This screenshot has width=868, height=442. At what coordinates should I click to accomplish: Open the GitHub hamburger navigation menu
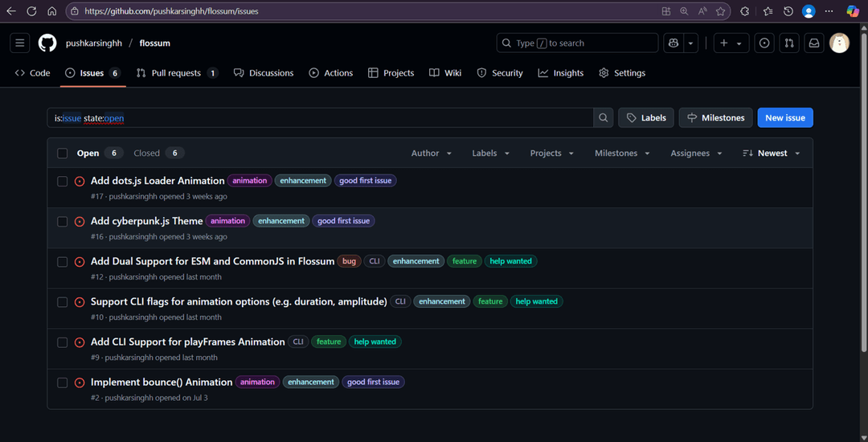(x=20, y=43)
